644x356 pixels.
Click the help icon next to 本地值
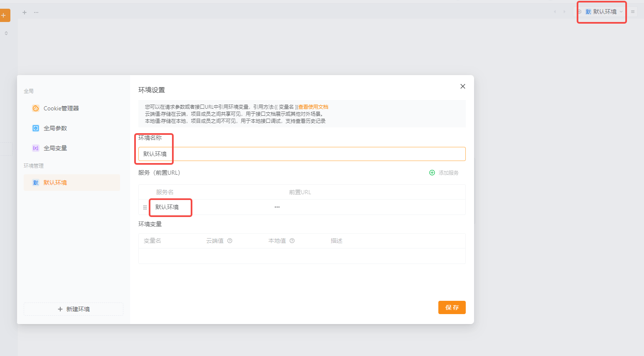[292, 241]
